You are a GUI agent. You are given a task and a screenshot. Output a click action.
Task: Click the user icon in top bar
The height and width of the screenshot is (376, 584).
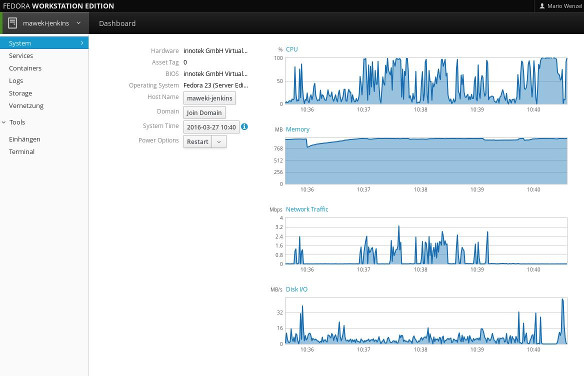[x=542, y=6]
